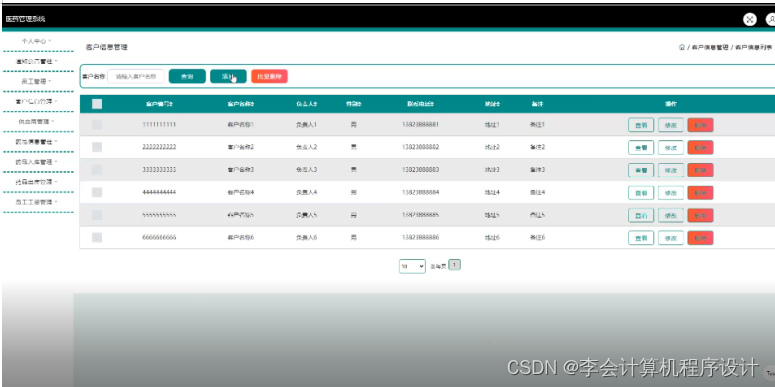Expand the 药品出库管理 sidebar menu
775x387 pixels.
[x=36, y=182]
